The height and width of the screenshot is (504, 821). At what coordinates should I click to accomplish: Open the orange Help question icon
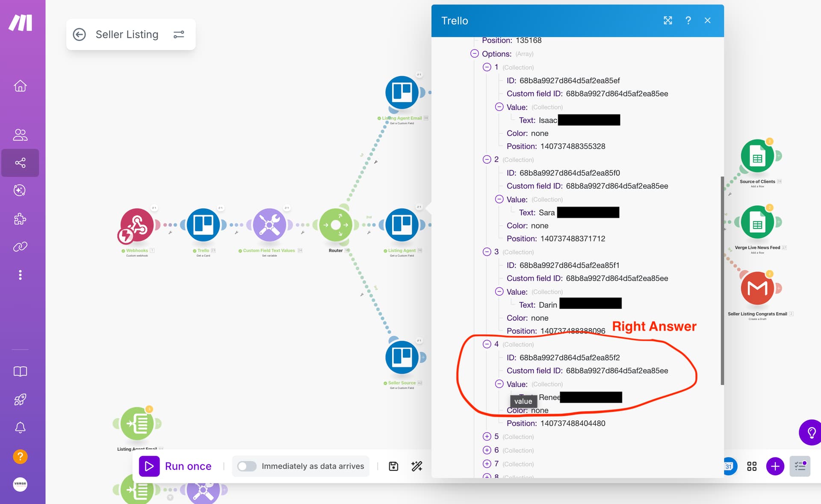pos(20,457)
